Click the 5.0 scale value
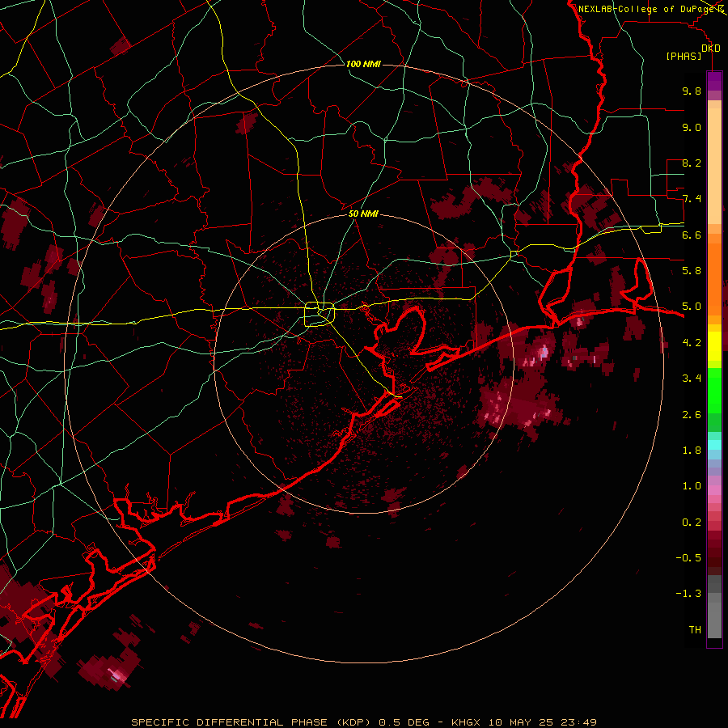728x728 pixels. (x=692, y=307)
